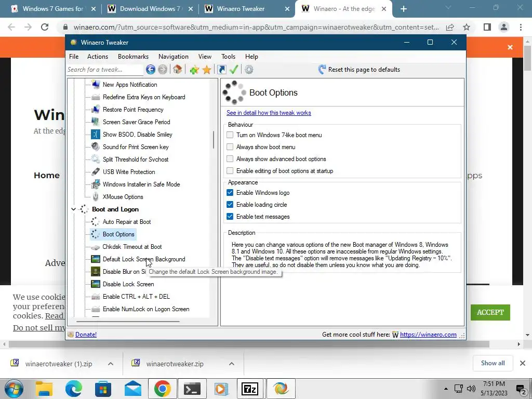Open Chrome side panel icon
Image resolution: width=532 pixels, height=399 pixels.
point(487,27)
